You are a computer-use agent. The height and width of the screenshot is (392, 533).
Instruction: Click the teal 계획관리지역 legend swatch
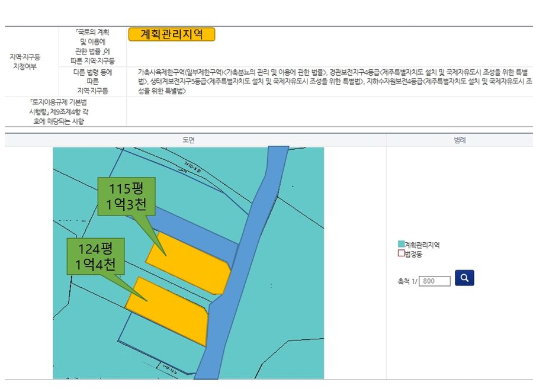point(401,244)
